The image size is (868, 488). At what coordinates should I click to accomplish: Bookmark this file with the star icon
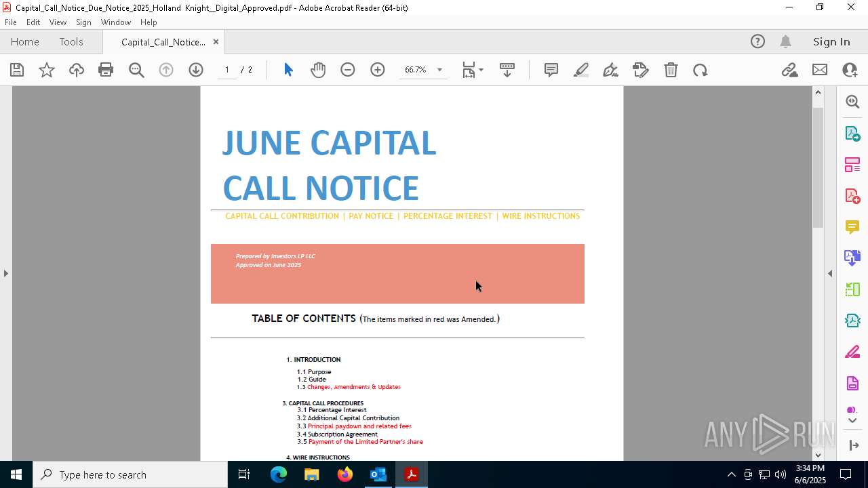(47, 70)
